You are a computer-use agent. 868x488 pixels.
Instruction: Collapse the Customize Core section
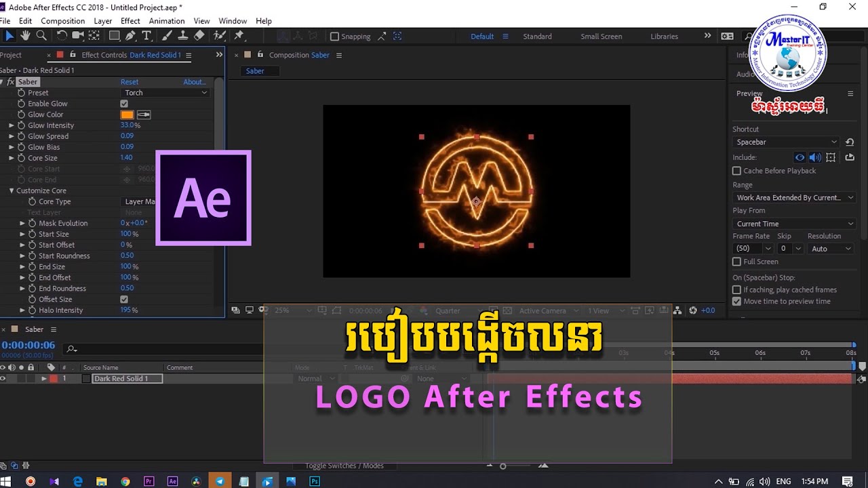pos(12,190)
